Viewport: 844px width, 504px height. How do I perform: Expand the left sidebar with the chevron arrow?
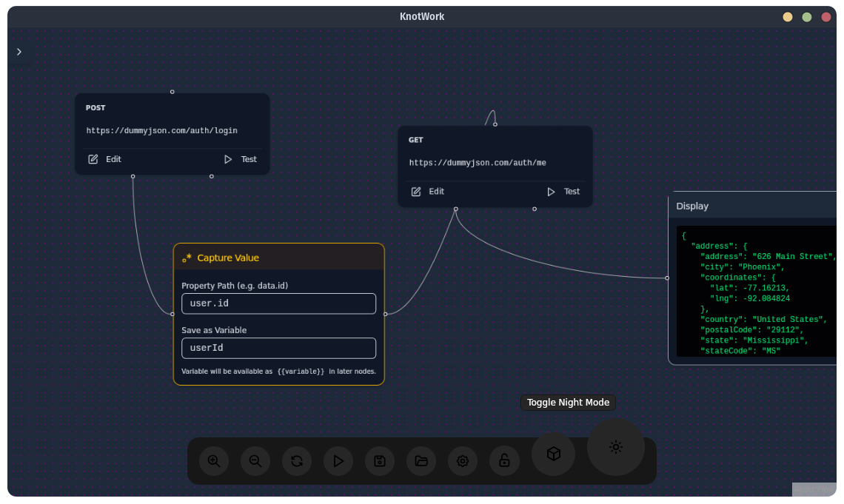click(x=19, y=52)
